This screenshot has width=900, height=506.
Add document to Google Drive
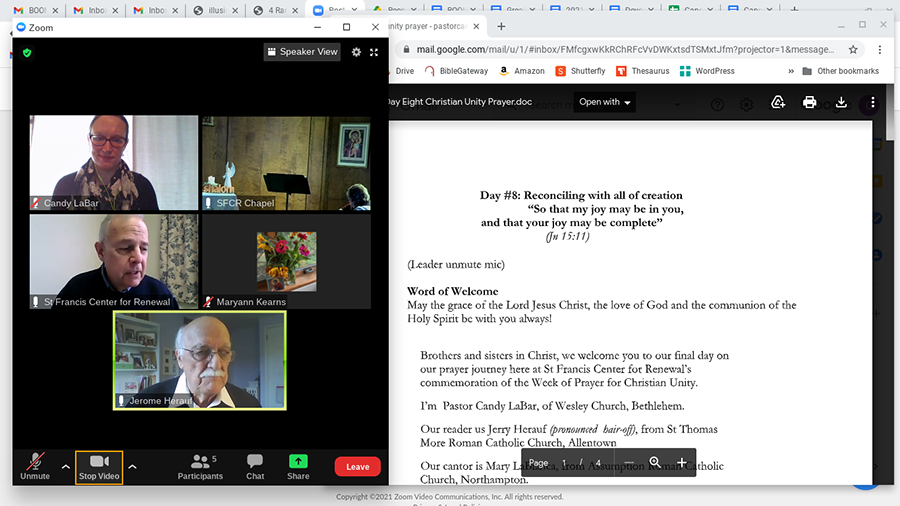[x=778, y=102]
